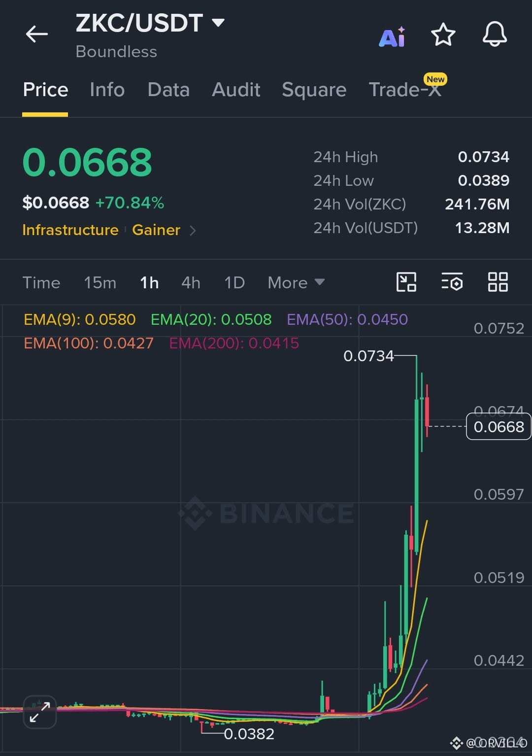Tap the 24h Vol(USDT) value 13.28M

[482, 228]
